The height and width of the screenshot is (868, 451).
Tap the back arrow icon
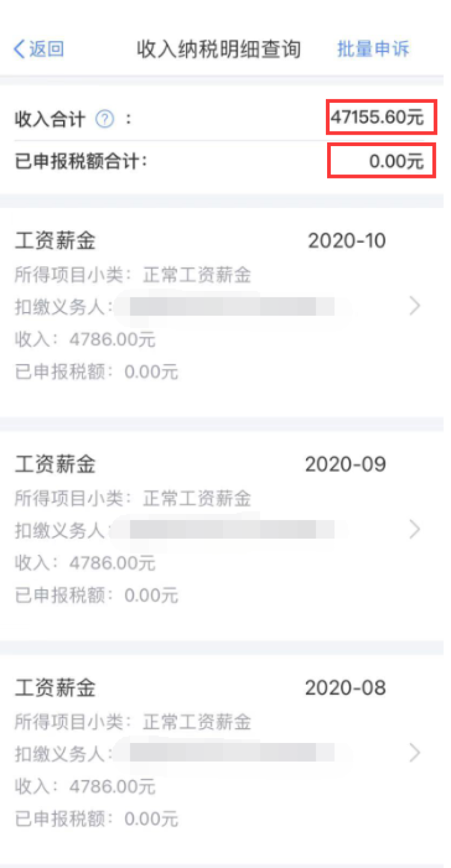[x=20, y=49]
